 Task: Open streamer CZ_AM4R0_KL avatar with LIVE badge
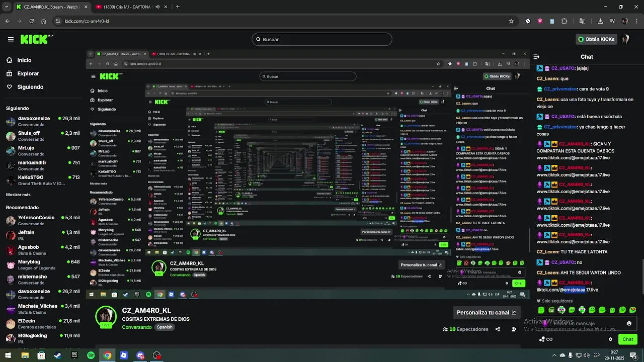(x=106, y=317)
